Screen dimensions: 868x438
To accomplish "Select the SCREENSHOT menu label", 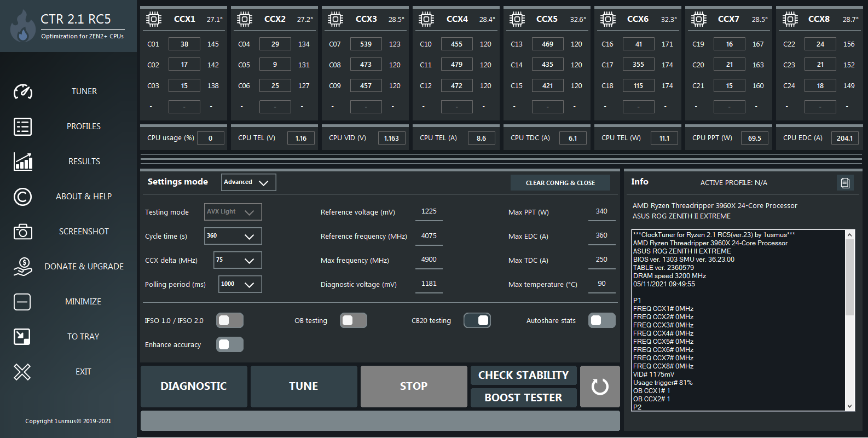I will coord(84,232).
